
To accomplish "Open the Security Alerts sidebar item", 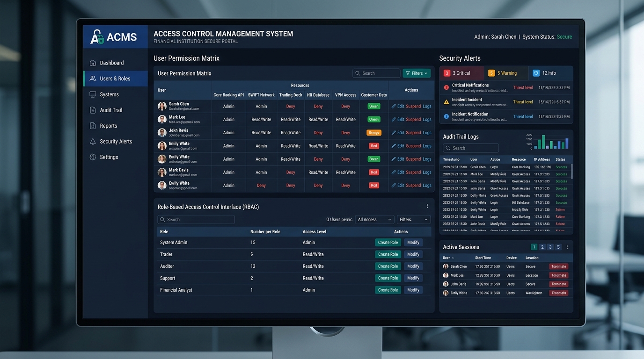I will tap(116, 142).
